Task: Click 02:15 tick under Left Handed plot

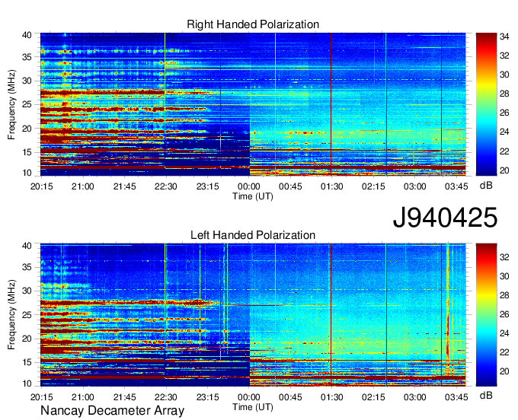Action: coord(373,397)
